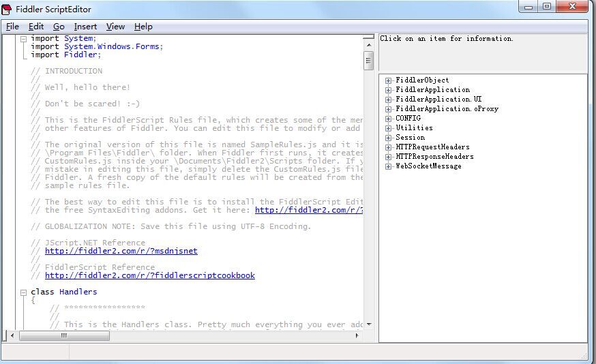
Task: Click the vertical scrollbar up arrow
Action: 368,45
